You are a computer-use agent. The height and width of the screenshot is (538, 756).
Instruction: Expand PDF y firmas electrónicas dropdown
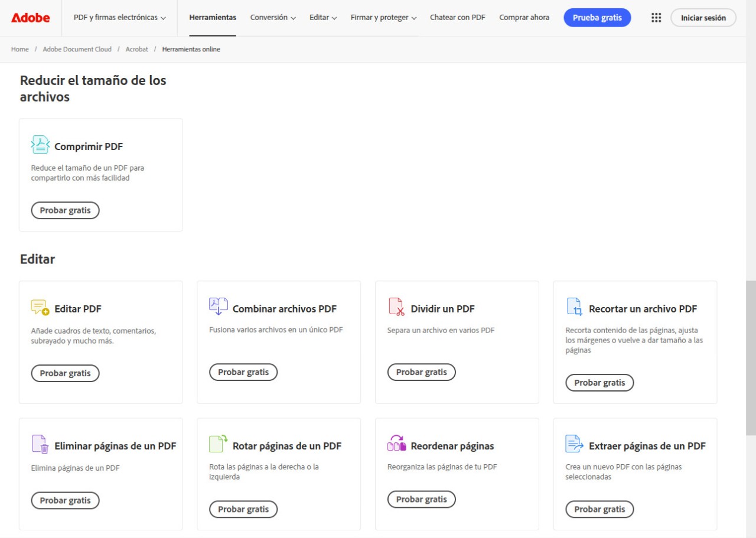(120, 18)
